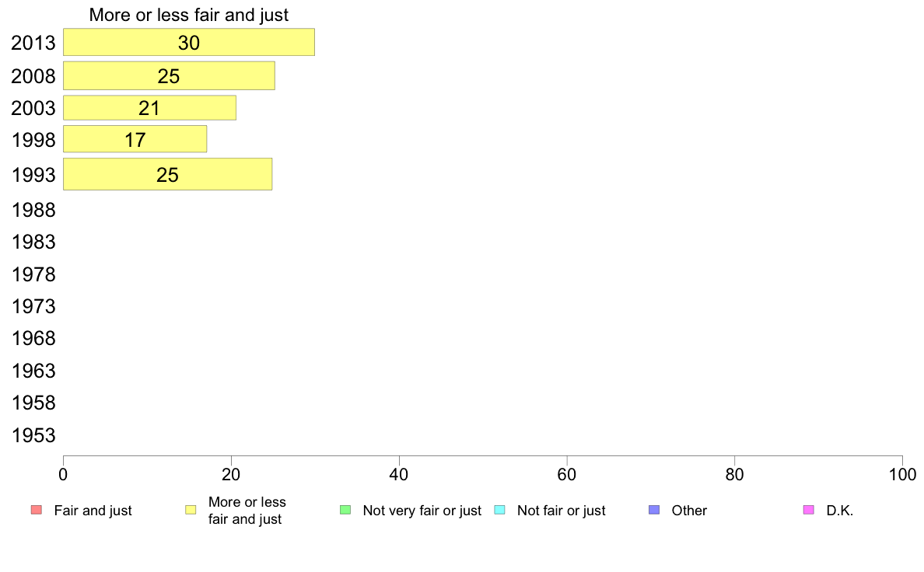Image resolution: width=924 pixels, height=572 pixels.
Task: Select the 2013 bar showing 30
Action: [x=188, y=43]
